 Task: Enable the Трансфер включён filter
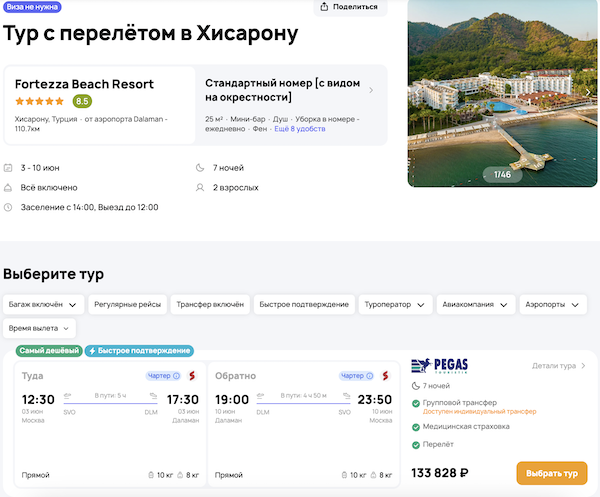pyautogui.click(x=209, y=304)
